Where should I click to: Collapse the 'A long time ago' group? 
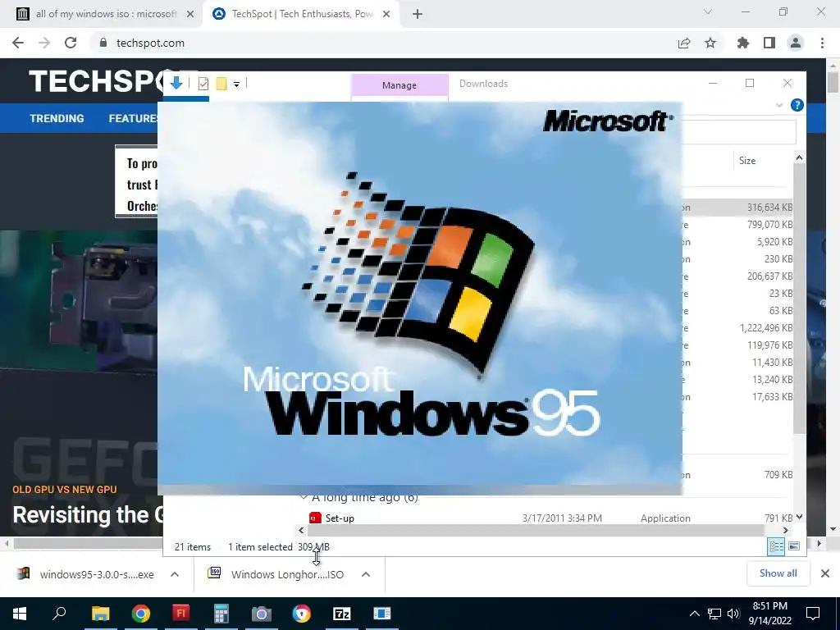304,498
